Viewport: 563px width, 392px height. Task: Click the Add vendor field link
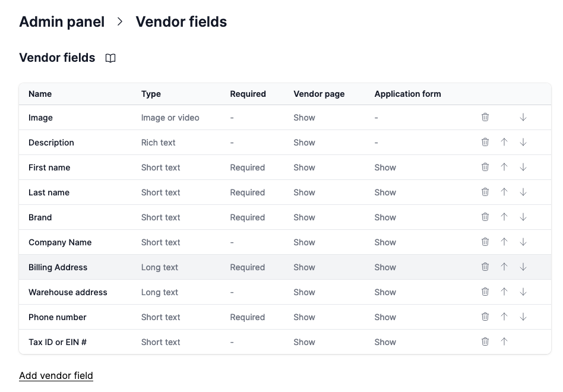[56, 375]
